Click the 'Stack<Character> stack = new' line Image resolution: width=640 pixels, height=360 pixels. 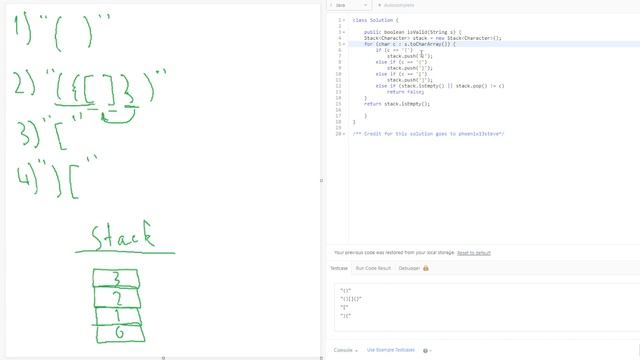tap(433, 38)
